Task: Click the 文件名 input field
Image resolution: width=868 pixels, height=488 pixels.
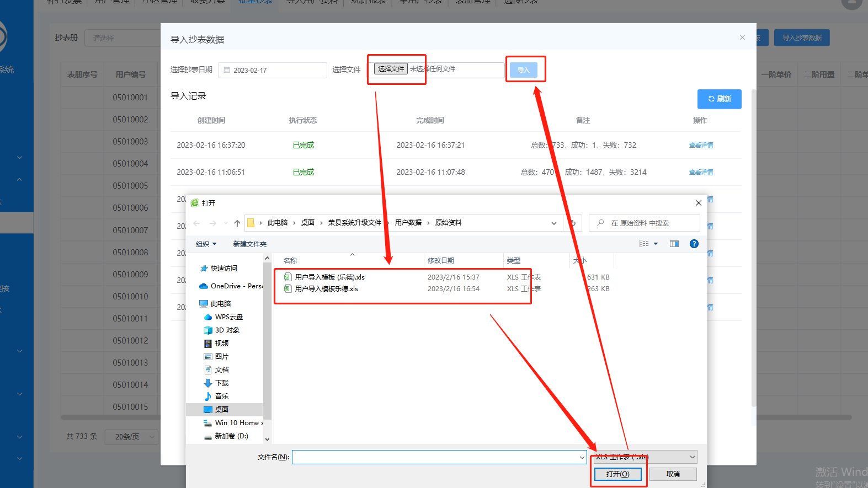Action: tap(435, 457)
